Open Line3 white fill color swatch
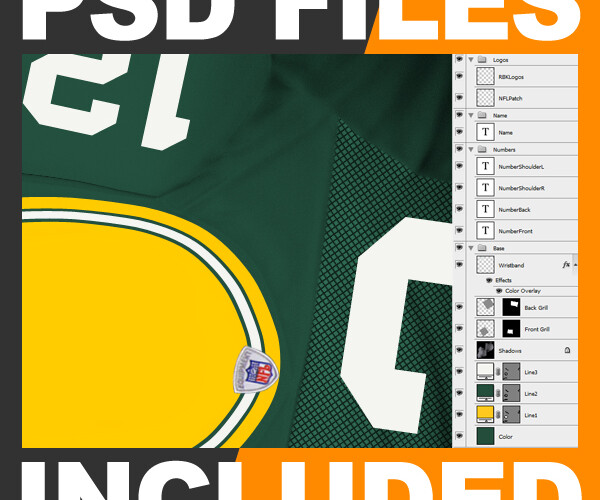The width and height of the screenshot is (600, 500). coord(485,372)
